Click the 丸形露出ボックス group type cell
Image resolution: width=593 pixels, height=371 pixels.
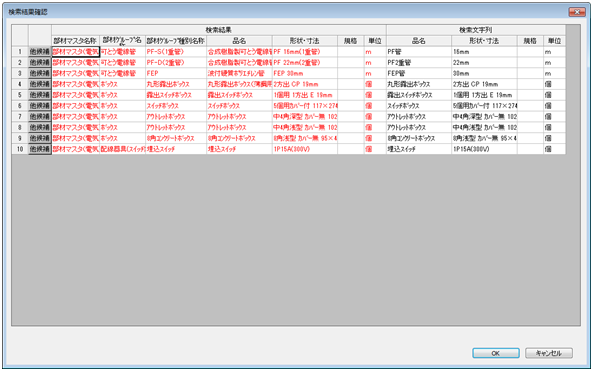176,84
